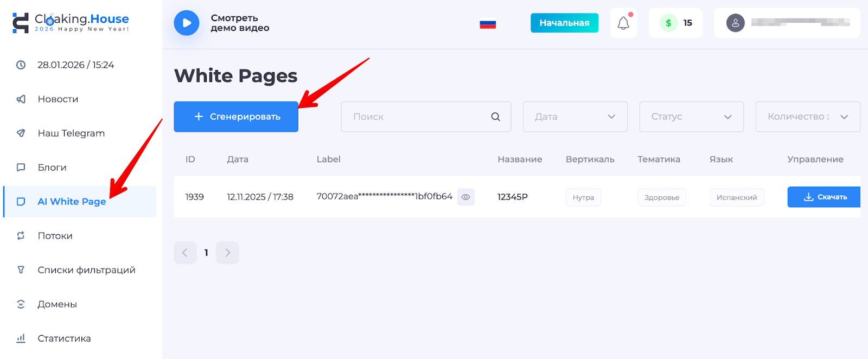Click the Потоки arrows icon

(21, 236)
